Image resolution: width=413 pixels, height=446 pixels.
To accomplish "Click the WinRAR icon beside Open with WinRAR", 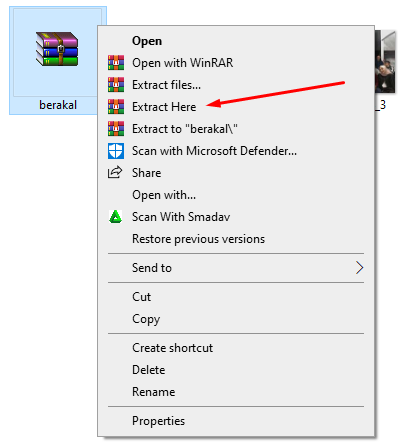I will tap(116, 63).
